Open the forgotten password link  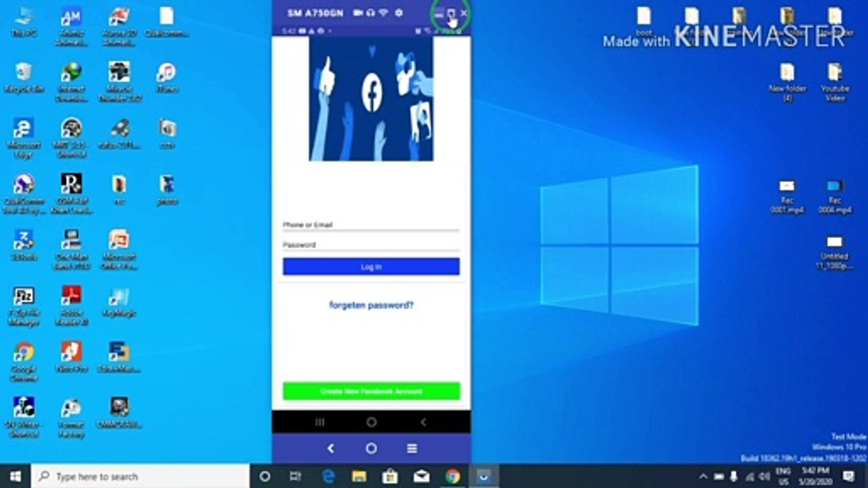[371, 305]
